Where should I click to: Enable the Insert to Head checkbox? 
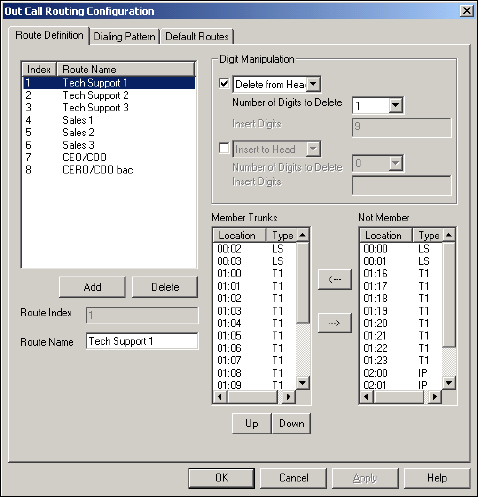point(224,148)
